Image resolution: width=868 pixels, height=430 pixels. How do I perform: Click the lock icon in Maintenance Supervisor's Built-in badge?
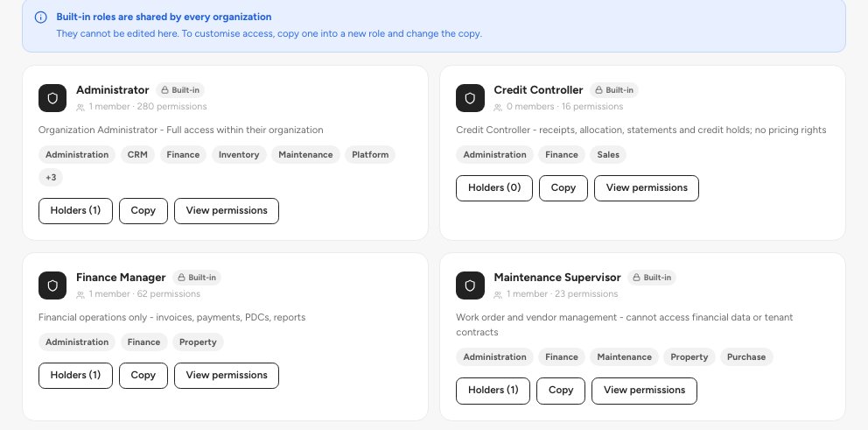pyautogui.click(x=636, y=278)
